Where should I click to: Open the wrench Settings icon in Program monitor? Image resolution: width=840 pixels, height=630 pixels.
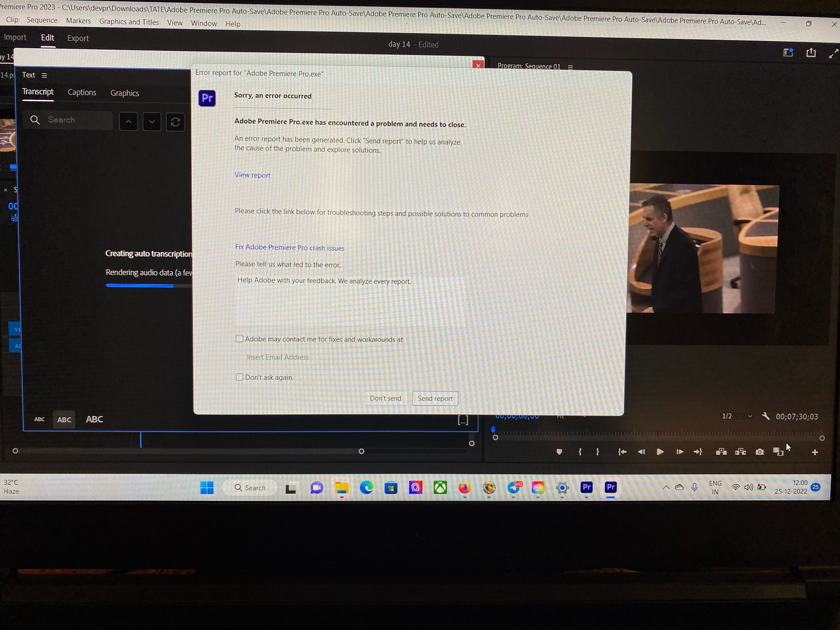coord(766,416)
